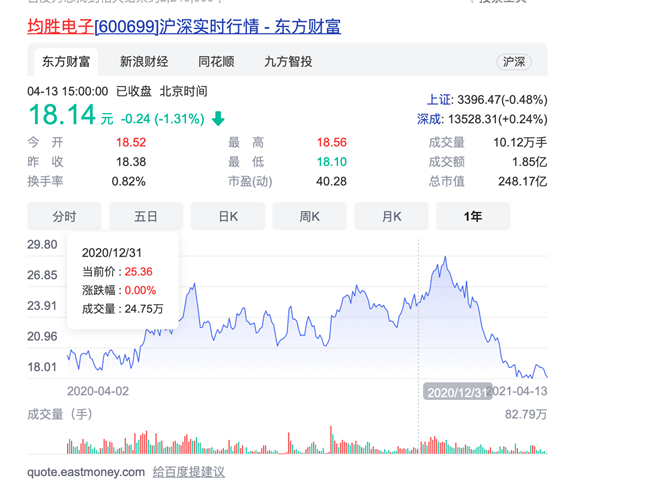Image resolution: width=650 pixels, height=486 pixels.
Task: Click the 沪深 market badge
Action: point(514,62)
